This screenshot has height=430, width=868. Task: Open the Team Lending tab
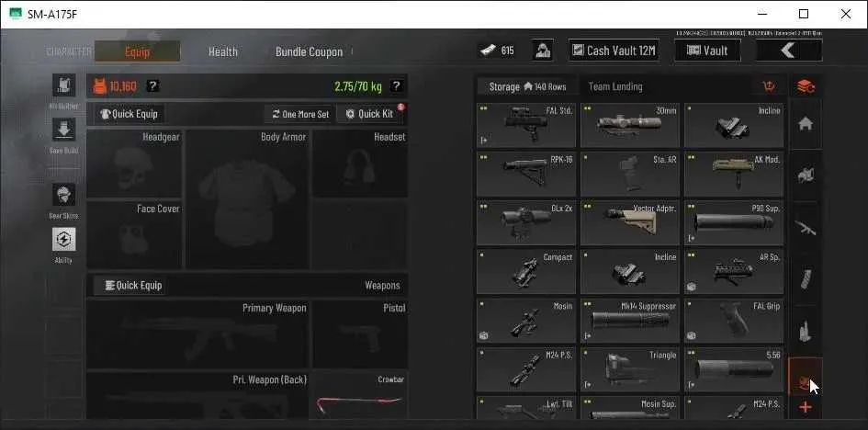(615, 86)
